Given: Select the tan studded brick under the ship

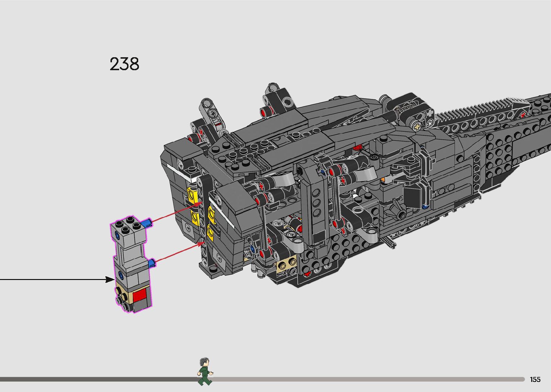Looking at the screenshot, I should (x=286, y=265).
